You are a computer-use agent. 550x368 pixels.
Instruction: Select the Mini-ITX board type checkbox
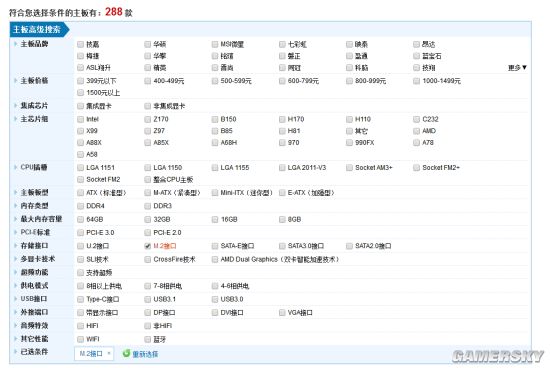(x=215, y=193)
